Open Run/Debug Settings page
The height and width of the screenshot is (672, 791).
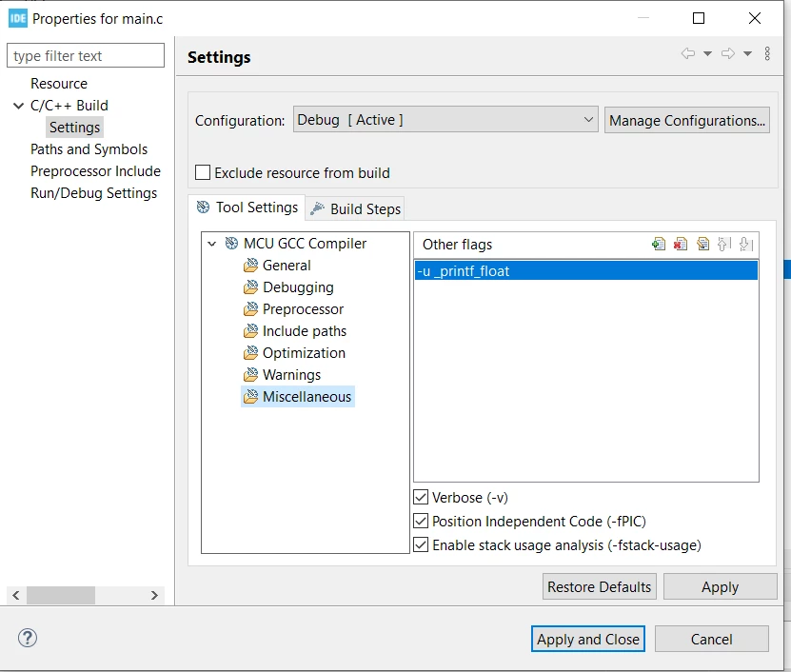pyautogui.click(x=94, y=193)
